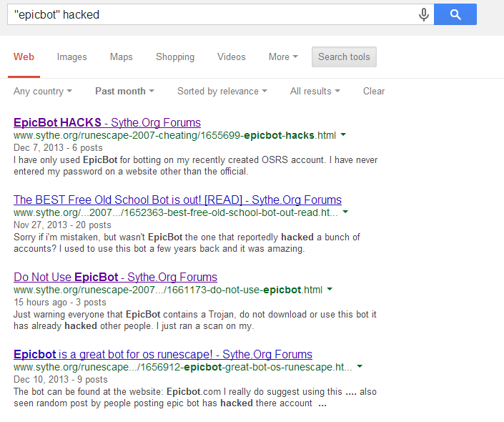Open Epicbot is a great bot result
Screen dimensions: 504x422
tap(163, 354)
